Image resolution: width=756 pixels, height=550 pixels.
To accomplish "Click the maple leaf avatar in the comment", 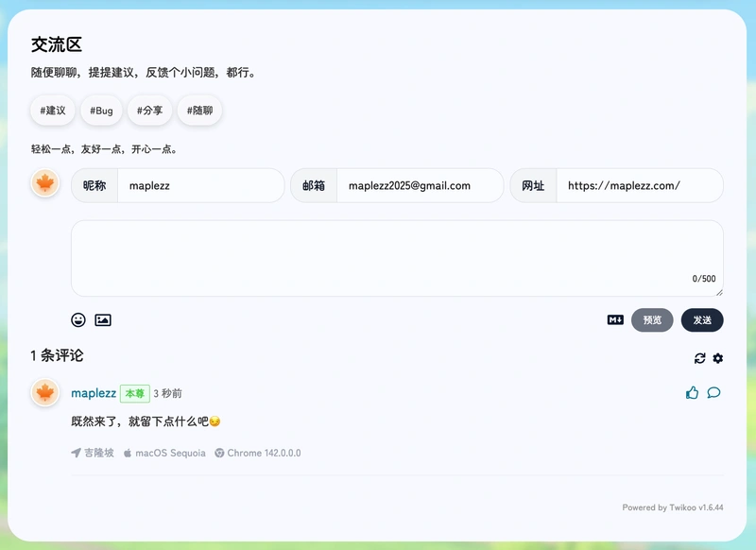I will (x=43, y=395).
